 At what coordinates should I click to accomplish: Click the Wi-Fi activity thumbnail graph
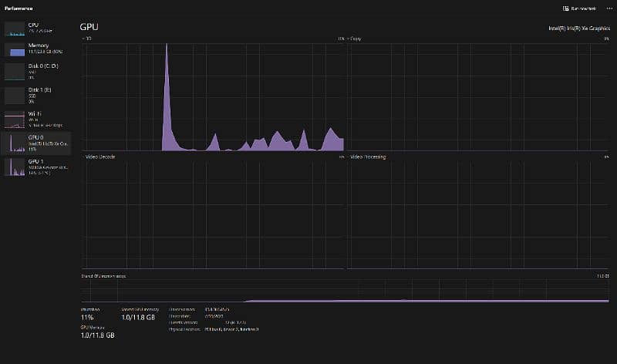(15, 119)
